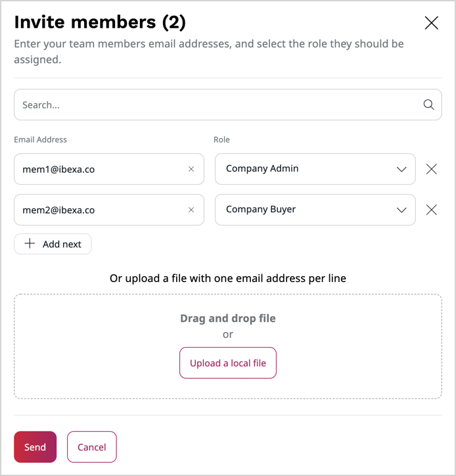Focus the Search input field
The image size is (456, 476).
point(217,105)
